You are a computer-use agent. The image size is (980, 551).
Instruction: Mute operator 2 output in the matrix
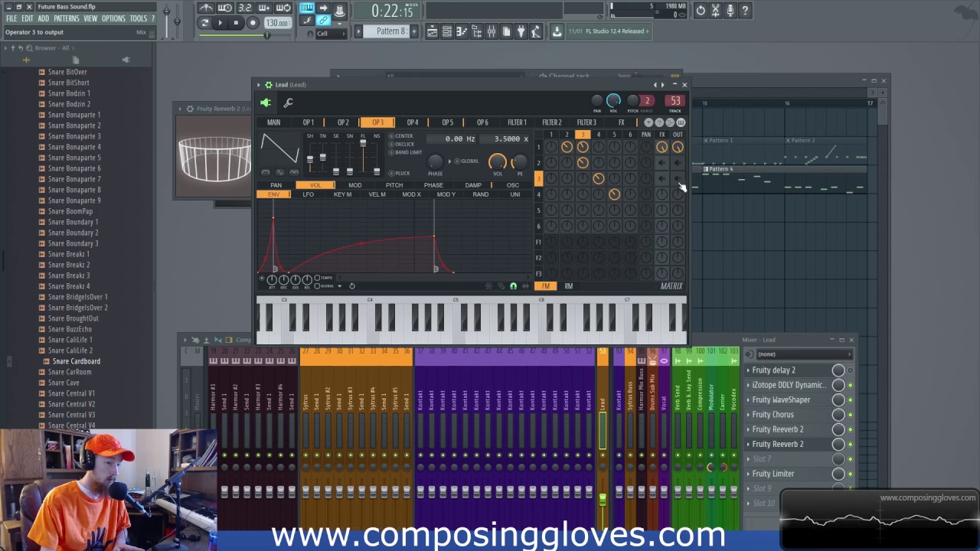pyautogui.click(x=678, y=162)
